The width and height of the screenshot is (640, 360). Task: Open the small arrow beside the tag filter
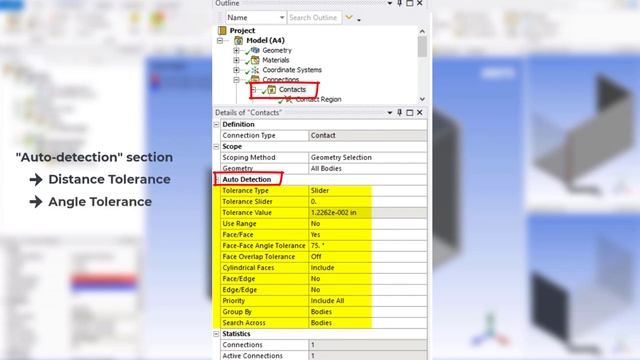pos(359,20)
